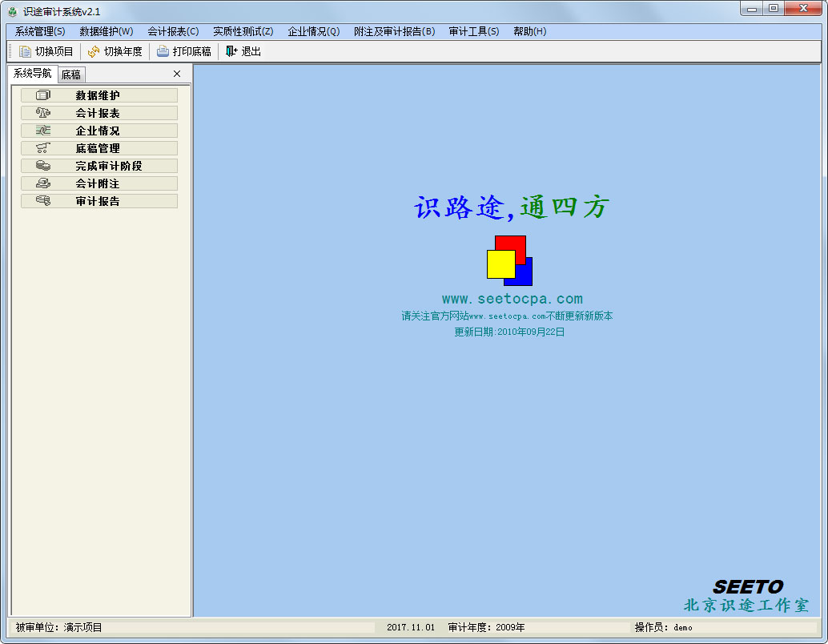Minimize the 识途审计系统 window
The height and width of the screenshot is (644, 828).
tap(751, 9)
